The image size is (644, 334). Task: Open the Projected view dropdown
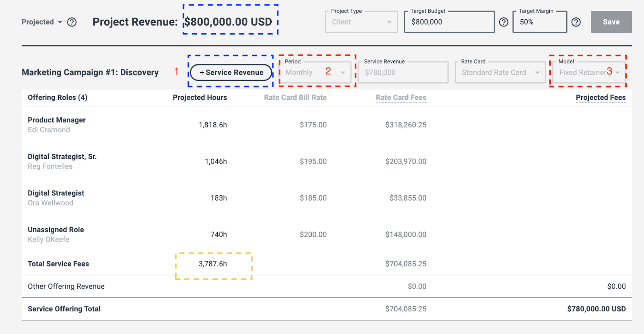pyautogui.click(x=42, y=22)
